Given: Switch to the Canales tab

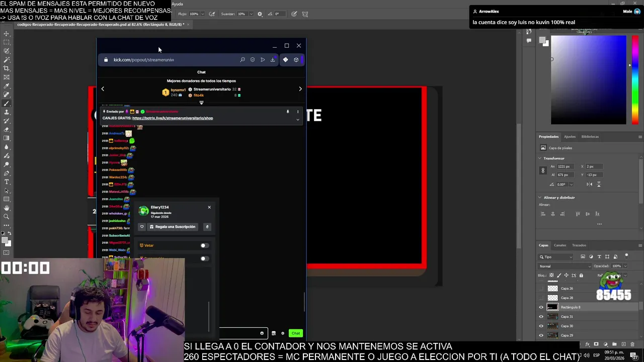Looking at the screenshot, I should 560,245.
